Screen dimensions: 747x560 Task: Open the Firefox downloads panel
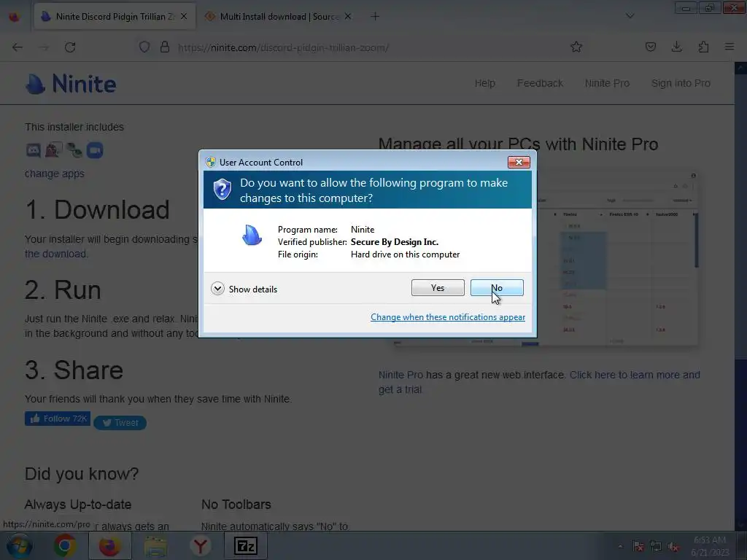pyautogui.click(x=676, y=47)
